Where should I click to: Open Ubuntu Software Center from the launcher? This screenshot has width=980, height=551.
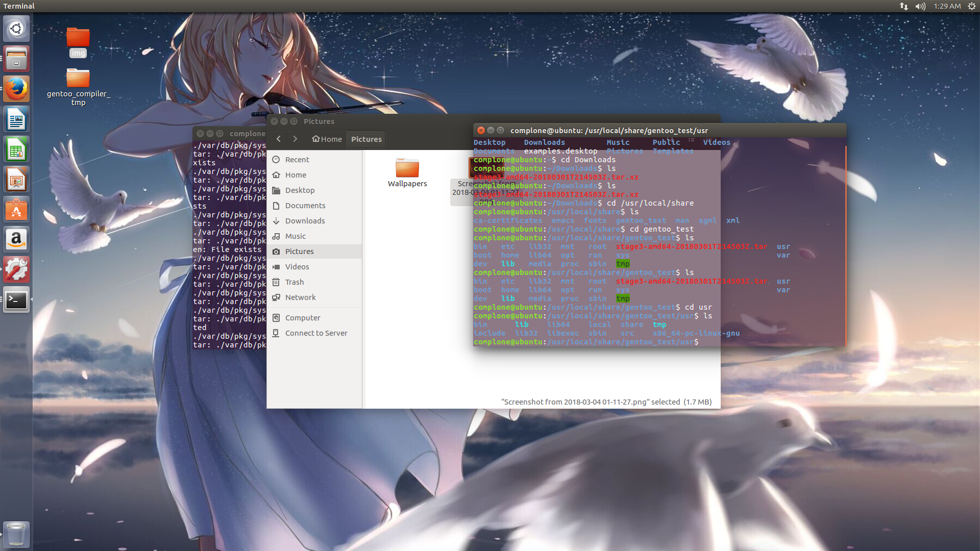pos(16,209)
